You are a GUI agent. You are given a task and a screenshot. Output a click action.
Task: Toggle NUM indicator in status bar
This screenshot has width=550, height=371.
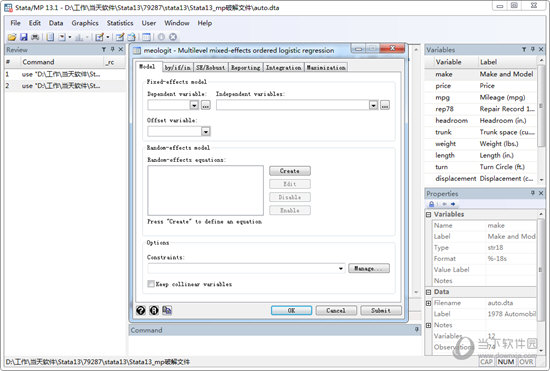[506, 362]
